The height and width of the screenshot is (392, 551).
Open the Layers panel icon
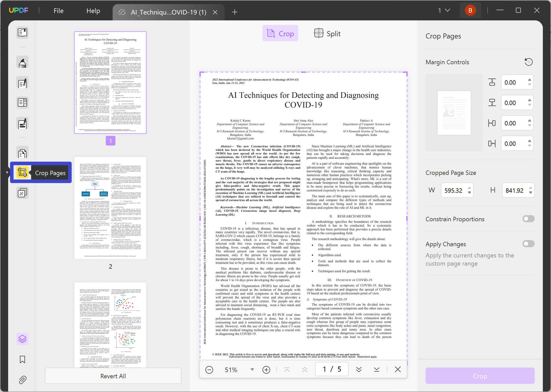click(x=22, y=339)
